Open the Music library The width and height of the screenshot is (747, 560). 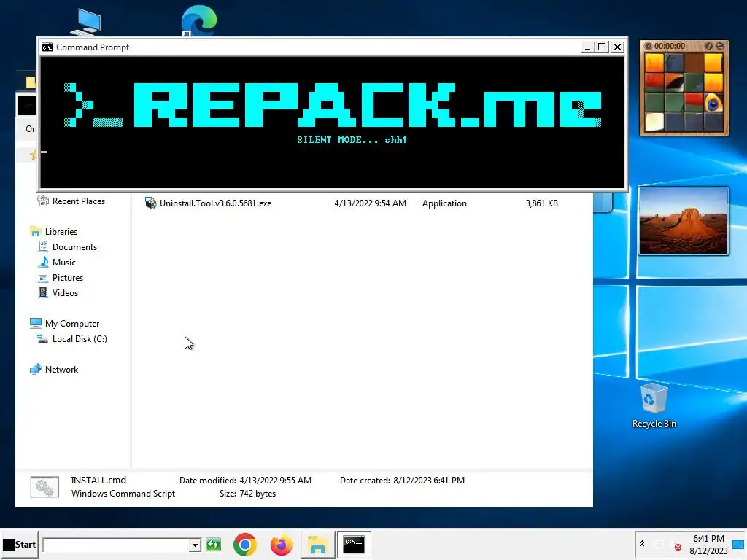(57, 262)
